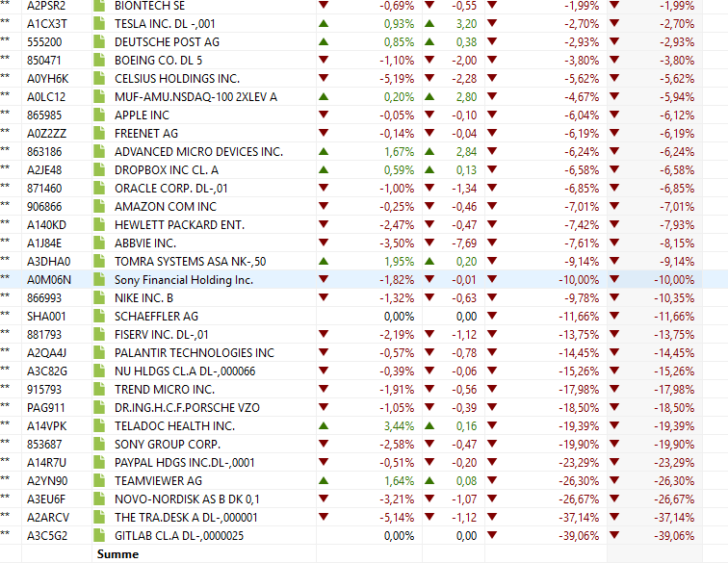Viewport: 728px width, 563px height.
Task: Click the green up arrow before TELADOC's 3,44%
Action: (x=324, y=425)
